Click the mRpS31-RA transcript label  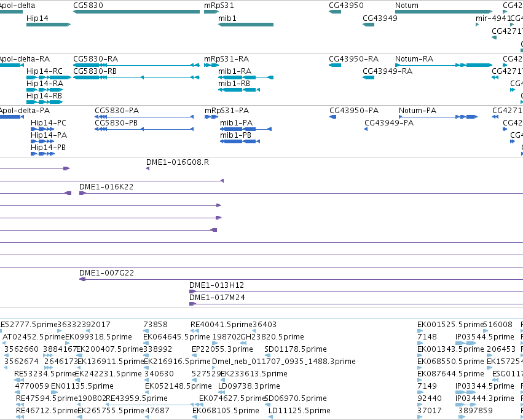[227, 59]
